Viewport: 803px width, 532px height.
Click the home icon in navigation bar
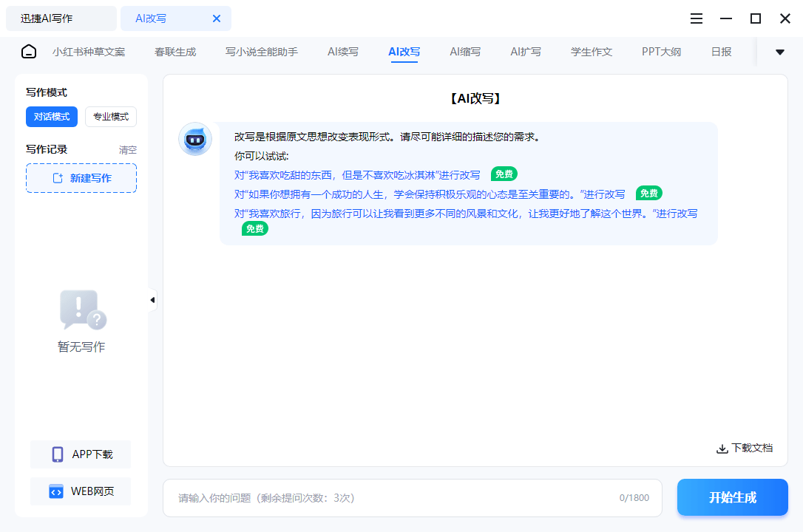click(29, 52)
